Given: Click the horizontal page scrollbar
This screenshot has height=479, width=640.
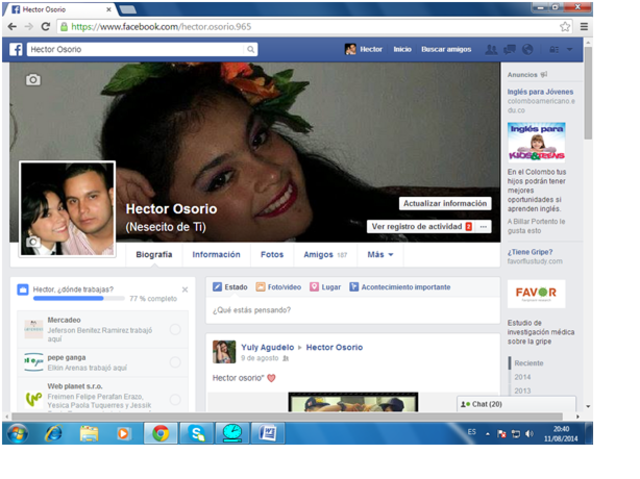Looking at the screenshot, I should click(x=287, y=417).
